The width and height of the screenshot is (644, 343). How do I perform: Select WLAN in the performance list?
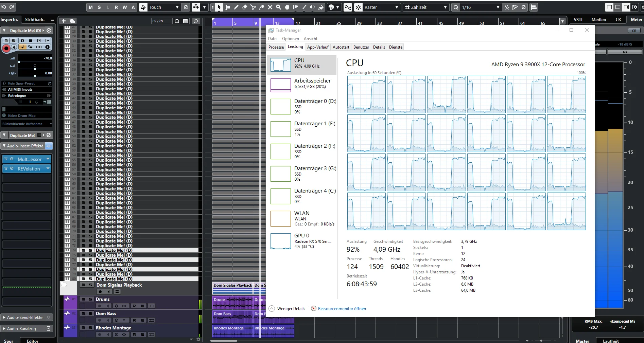[x=302, y=218]
